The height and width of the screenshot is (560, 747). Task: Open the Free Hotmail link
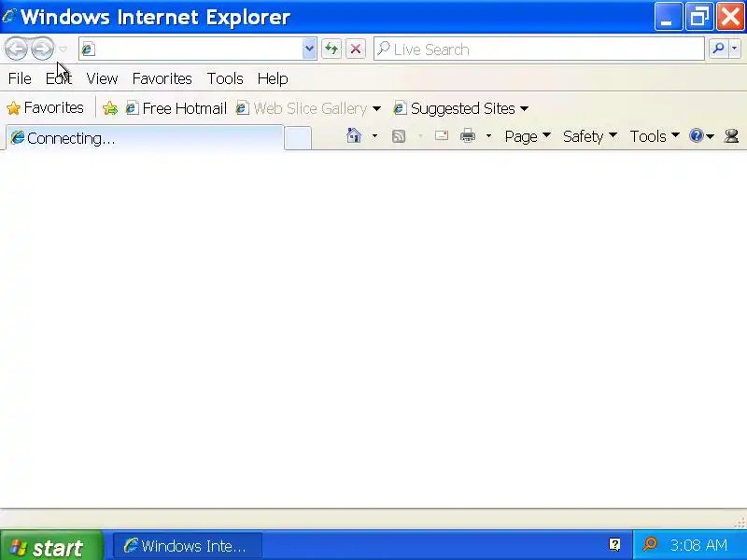(x=176, y=108)
